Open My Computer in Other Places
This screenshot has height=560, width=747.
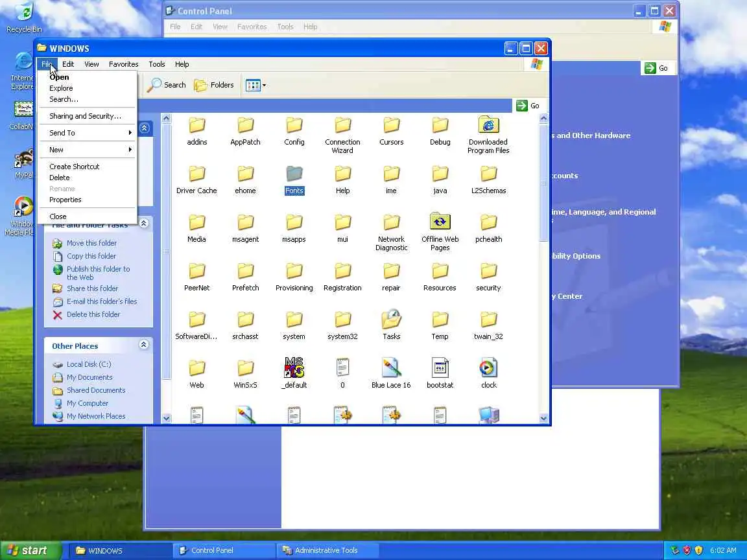[87, 403]
